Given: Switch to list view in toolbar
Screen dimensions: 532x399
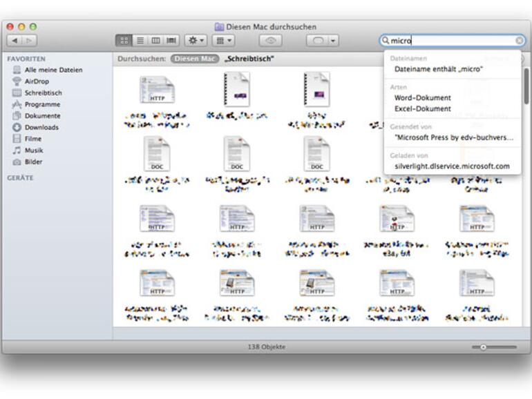Looking at the screenshot, I should 140,41.
